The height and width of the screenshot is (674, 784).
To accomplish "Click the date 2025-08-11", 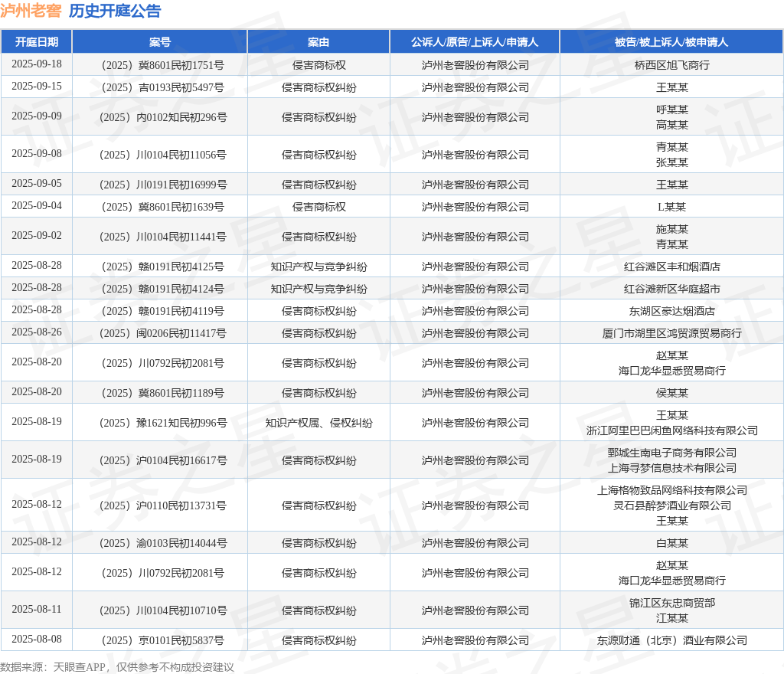I will [37, 610].
